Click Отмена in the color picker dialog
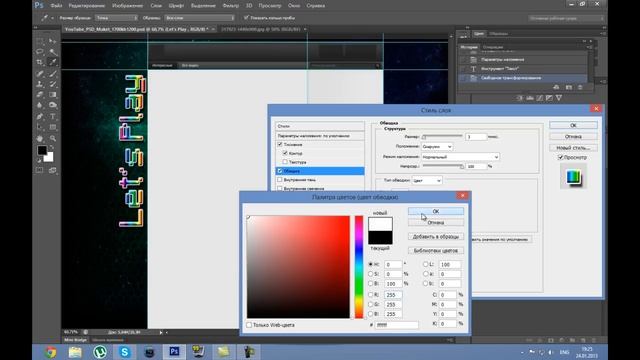The height and width of the screenshot is (360, 640). point(436,222)
